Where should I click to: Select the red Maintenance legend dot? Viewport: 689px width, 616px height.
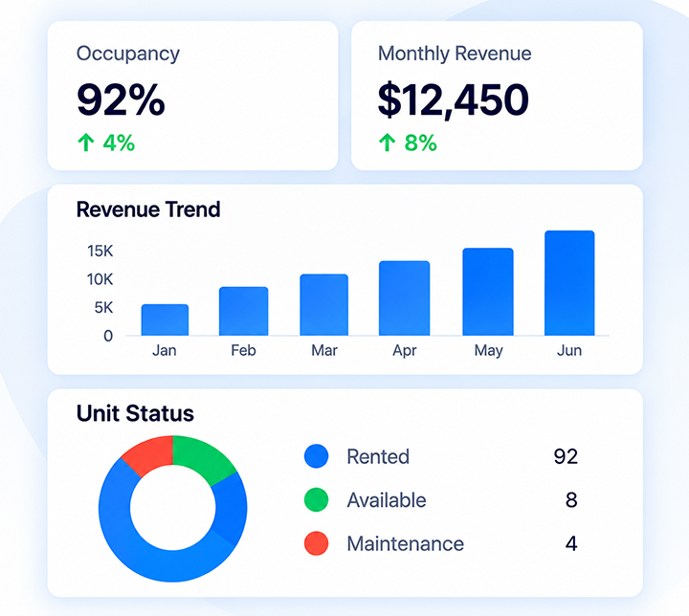click(317, 543)
